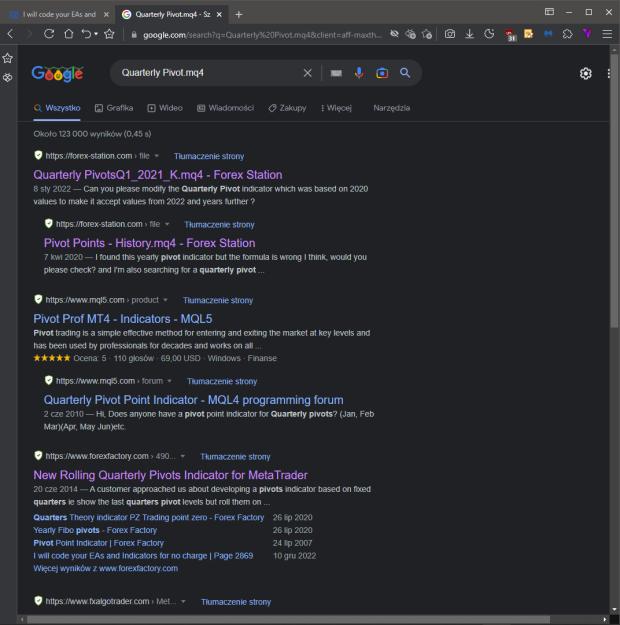
Task: Clear the search box with the X
Action: [x=307, y=73]
